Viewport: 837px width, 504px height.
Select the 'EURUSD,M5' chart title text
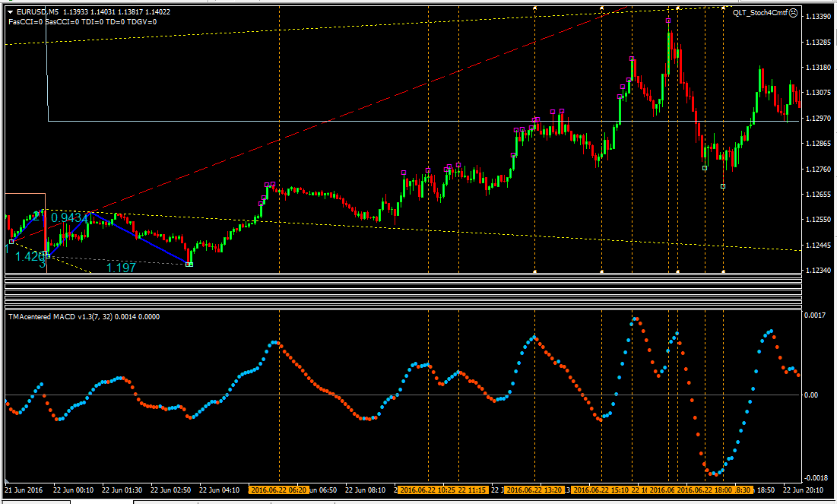click(37, 11)
